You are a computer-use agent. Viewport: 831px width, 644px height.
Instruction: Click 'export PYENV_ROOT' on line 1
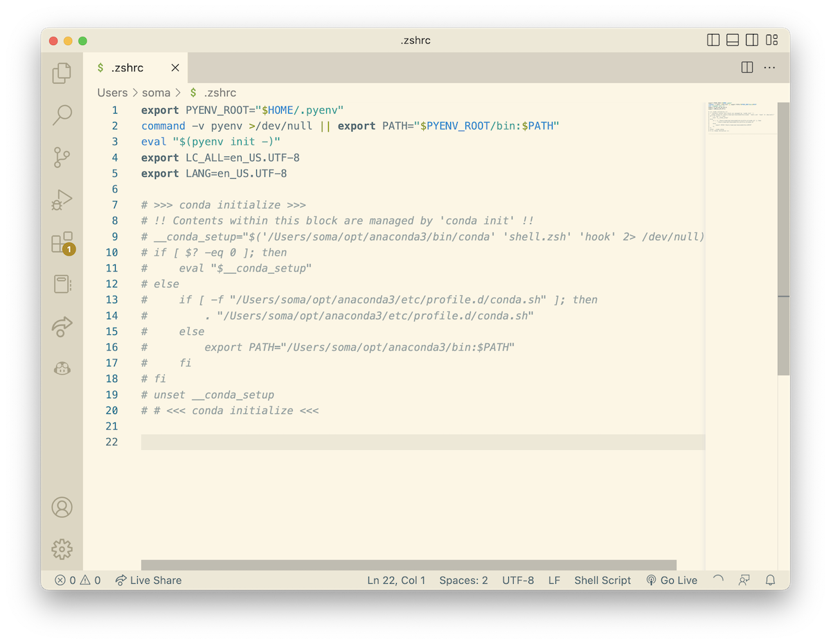[x=195, y=110]
